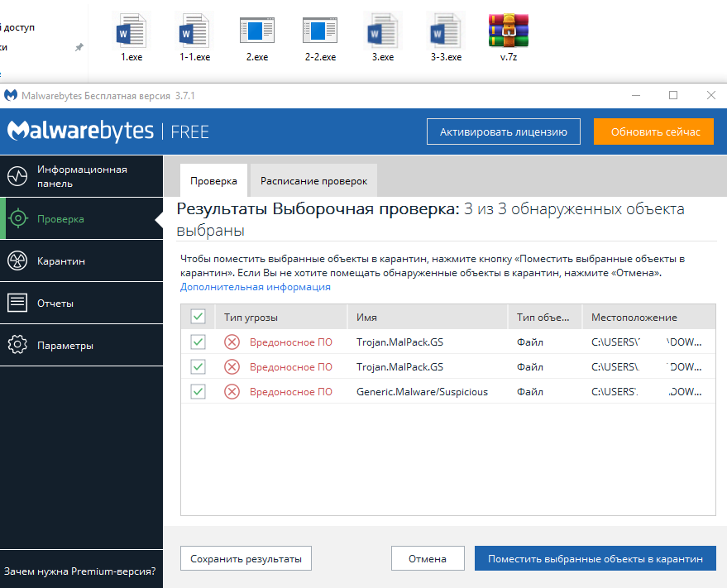Click the Активировать лицензию button

pos(504,131)
